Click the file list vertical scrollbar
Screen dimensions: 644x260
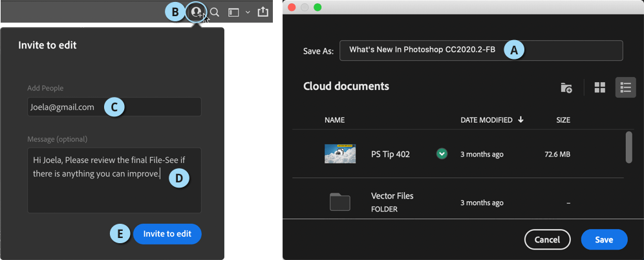coord(628,147)
